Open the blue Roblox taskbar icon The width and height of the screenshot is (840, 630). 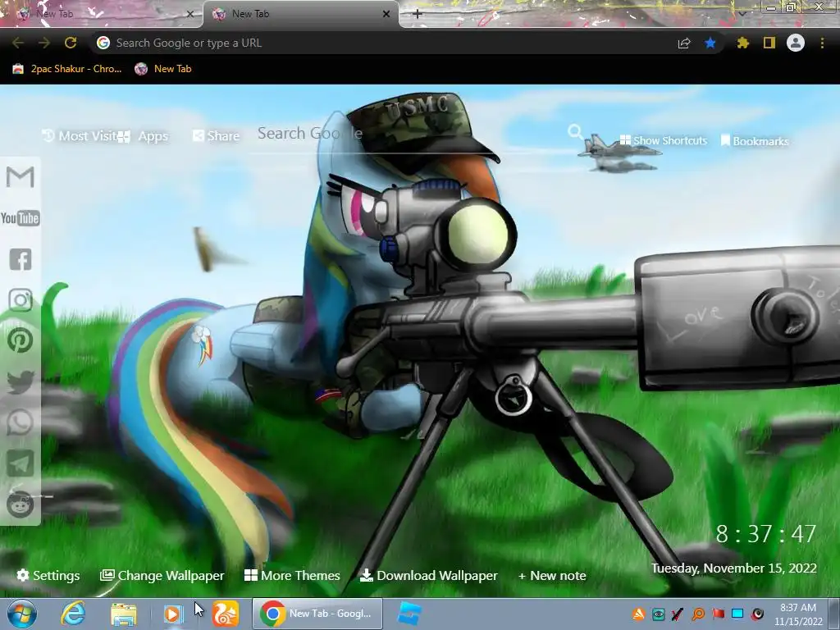click(x=410, y=614)
